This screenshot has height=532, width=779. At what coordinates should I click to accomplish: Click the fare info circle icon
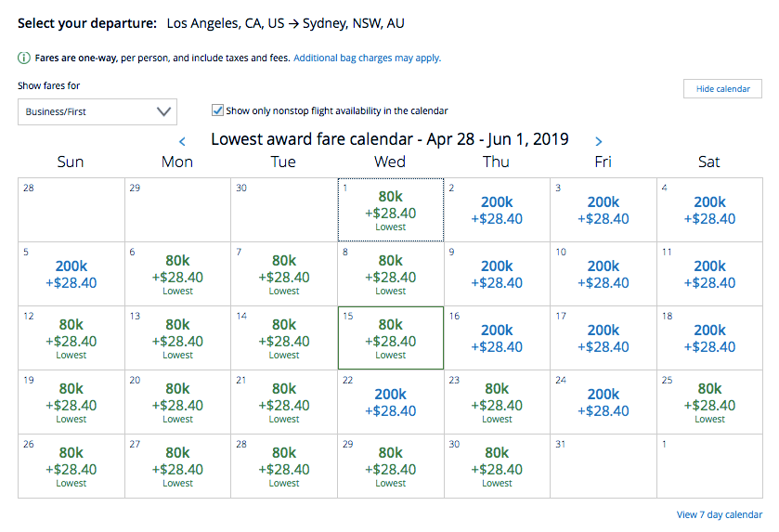coord(24,58)
